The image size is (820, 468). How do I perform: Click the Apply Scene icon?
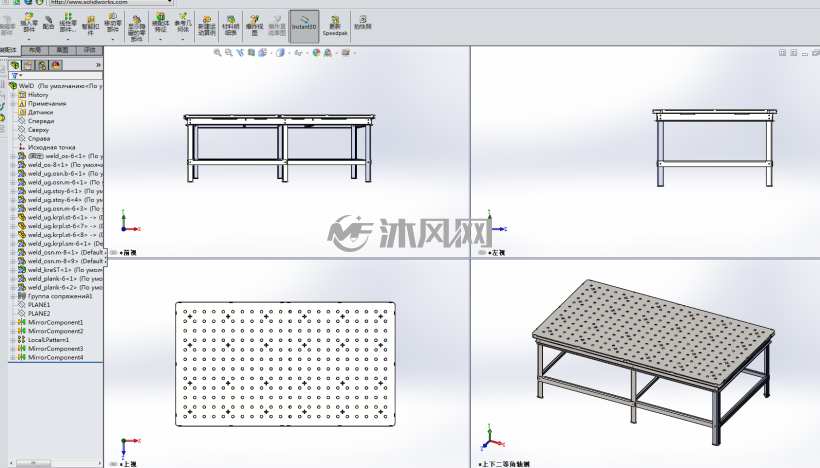328,53
